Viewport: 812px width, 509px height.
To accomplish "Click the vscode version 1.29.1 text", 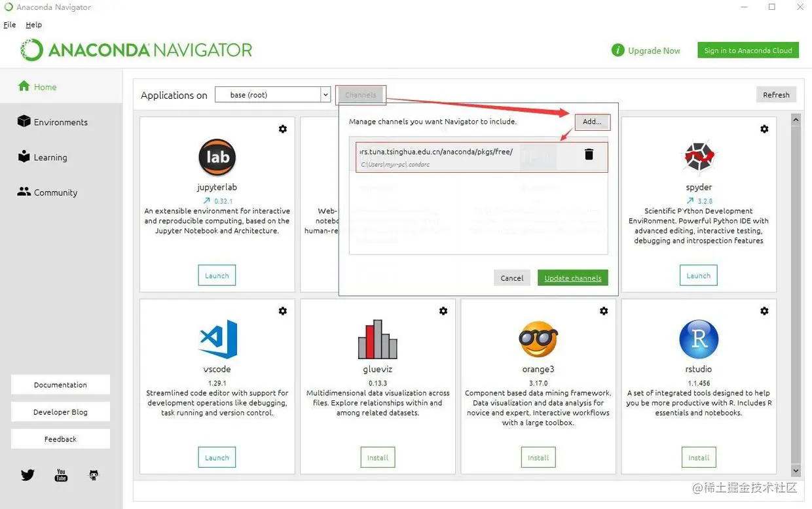I will 217,383.
